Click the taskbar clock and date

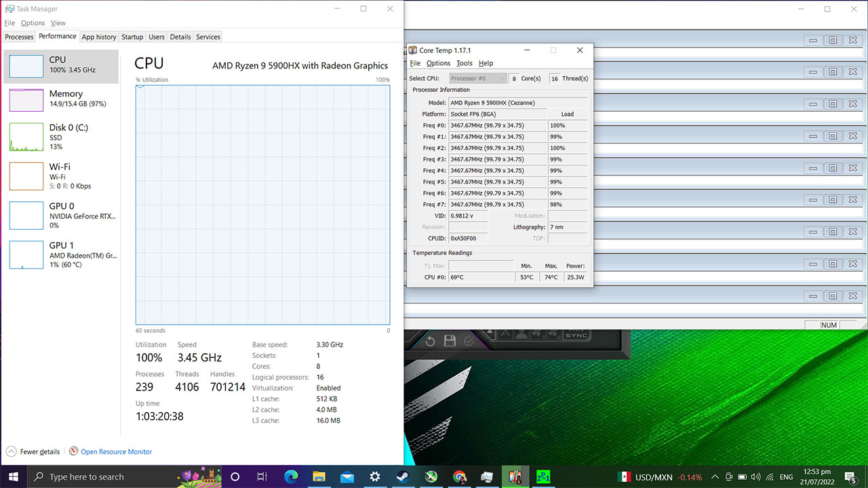[x=816, y=476]
